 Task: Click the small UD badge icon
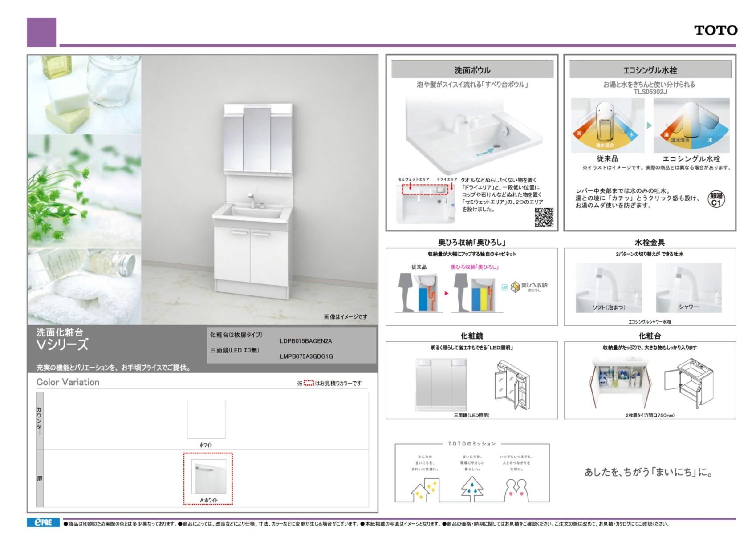coord(504,287)
